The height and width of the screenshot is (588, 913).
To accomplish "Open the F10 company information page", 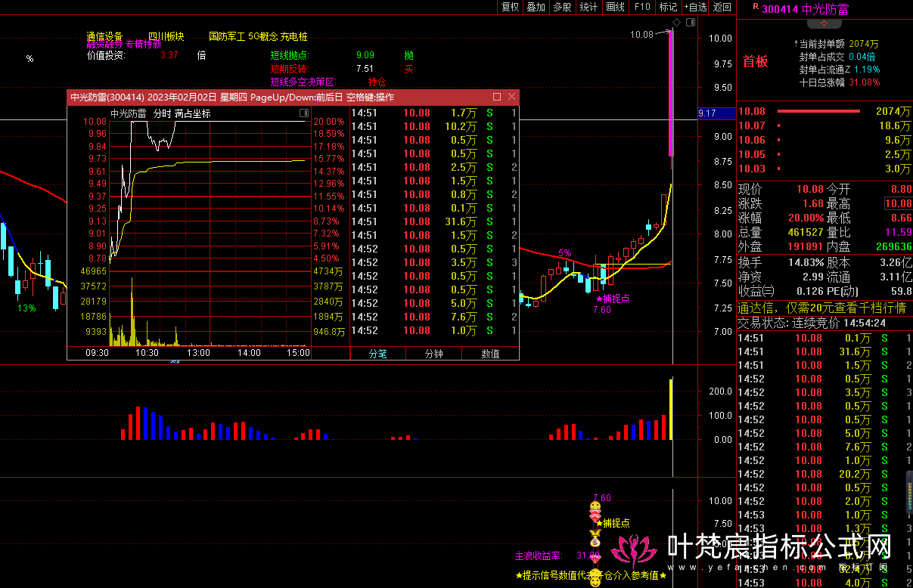I will [x=642, y=7].
